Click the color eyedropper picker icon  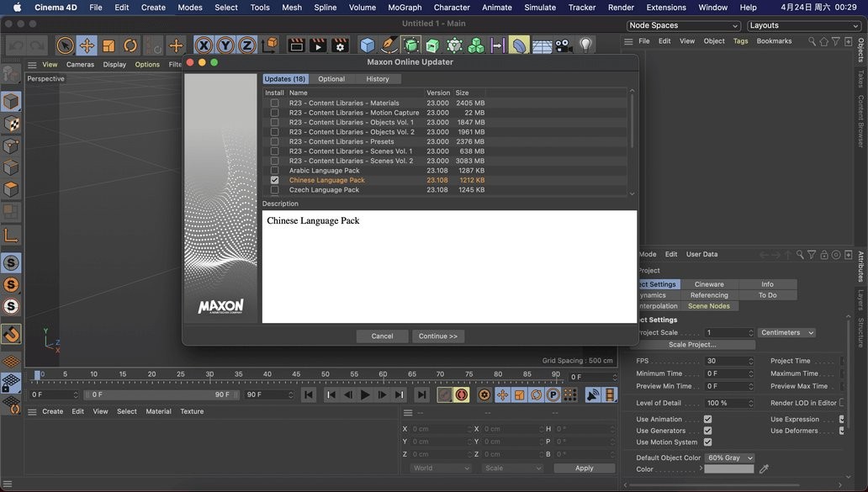(764, 469)
